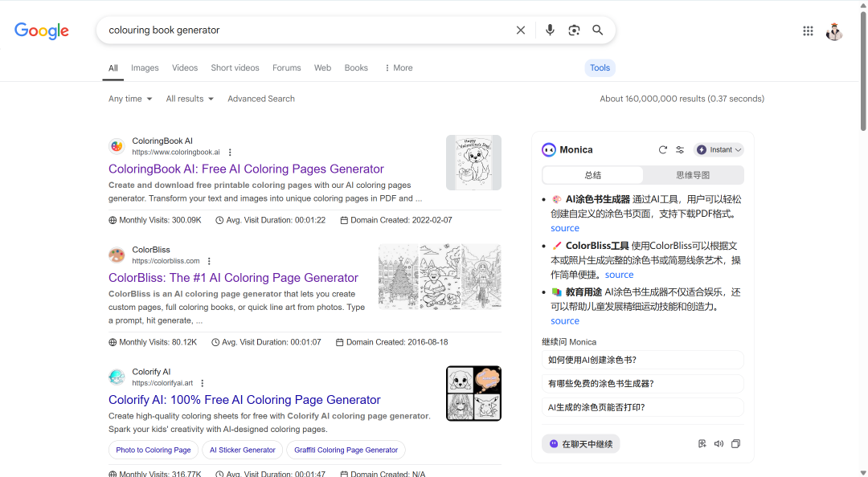Open the three-dot menu next to colorbliss.com
This screenshot has width=868, height=477.
point(209,261)
